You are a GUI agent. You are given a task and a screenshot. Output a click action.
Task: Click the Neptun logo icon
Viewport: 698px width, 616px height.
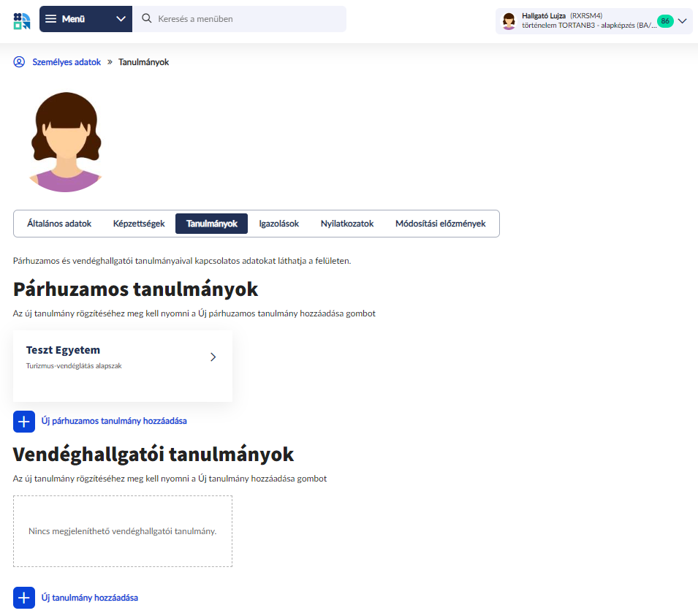(x=22, y=20)
